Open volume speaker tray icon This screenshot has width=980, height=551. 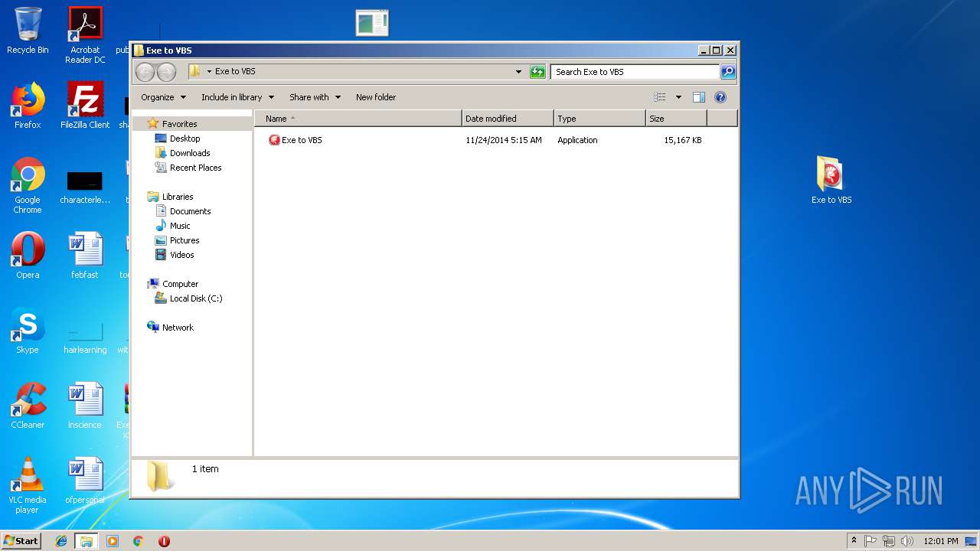point(907,541)
